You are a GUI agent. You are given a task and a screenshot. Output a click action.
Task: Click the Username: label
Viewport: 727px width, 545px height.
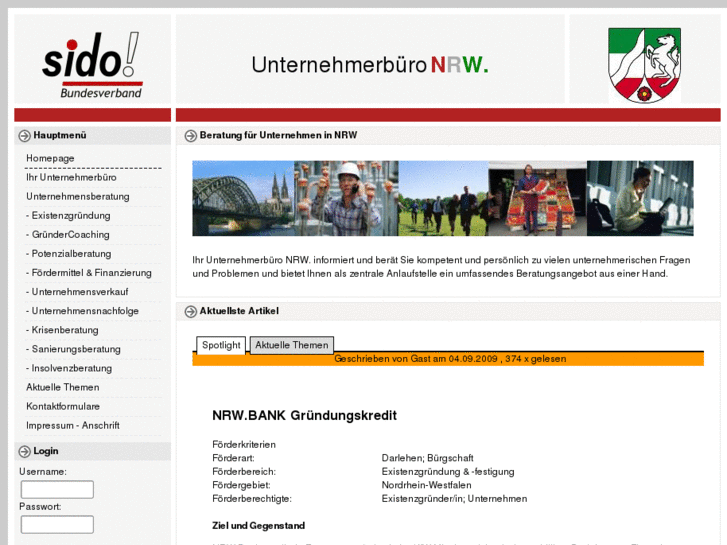click(43, 472)
